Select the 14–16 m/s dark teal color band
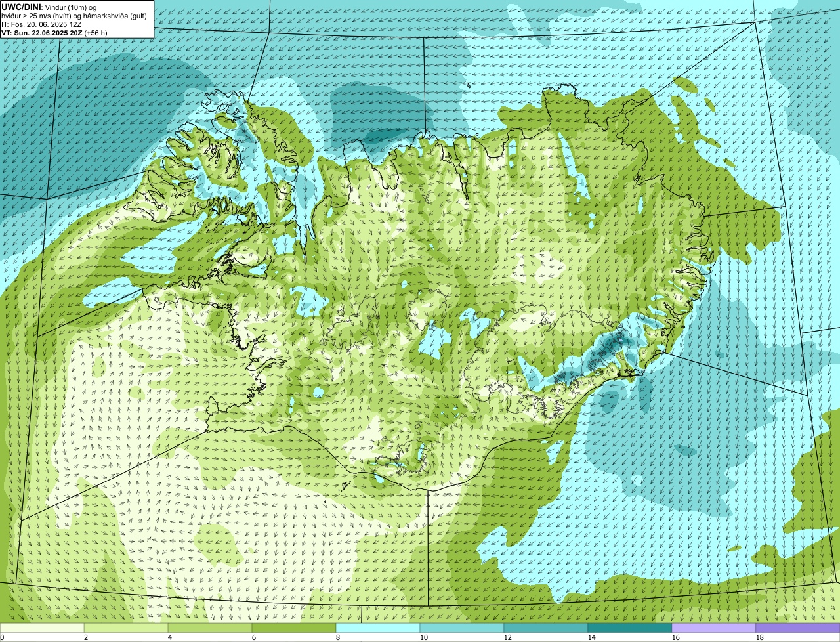This screenshot has width=840, height=642. pyautogui.click(x=630, y=628)
